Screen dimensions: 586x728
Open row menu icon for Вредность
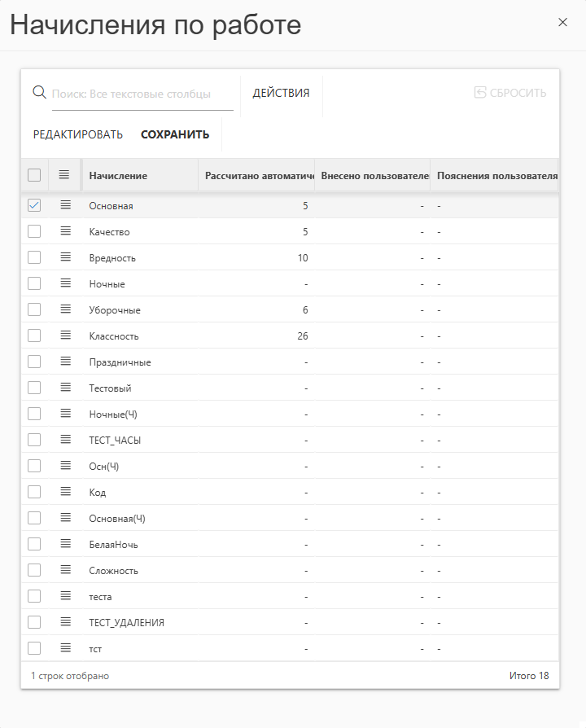click(x=64, y=257)
